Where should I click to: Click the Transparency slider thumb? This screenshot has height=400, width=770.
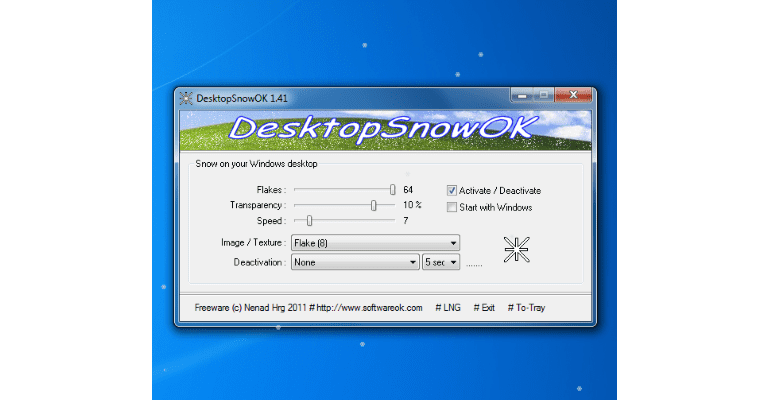click(374, 205)
